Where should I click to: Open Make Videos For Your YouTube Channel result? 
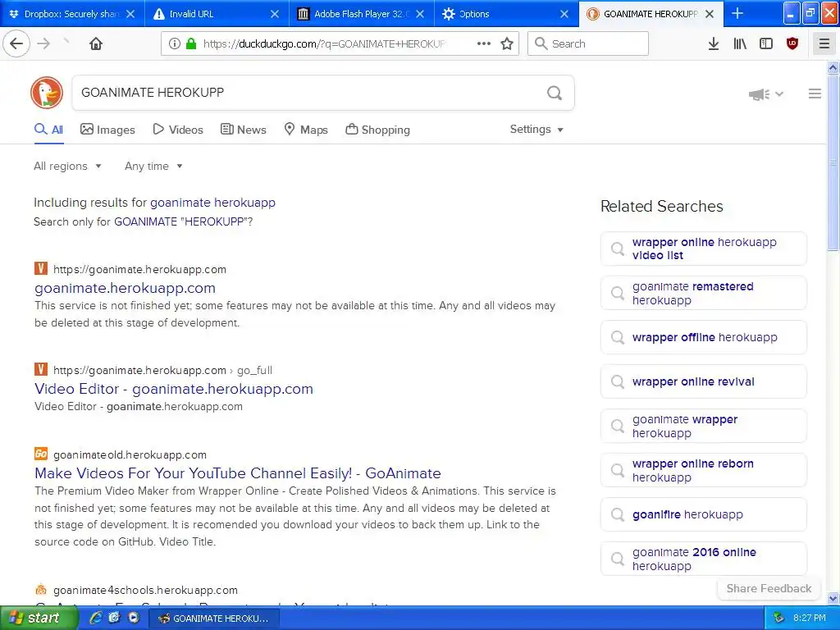[x=238, y=473]
